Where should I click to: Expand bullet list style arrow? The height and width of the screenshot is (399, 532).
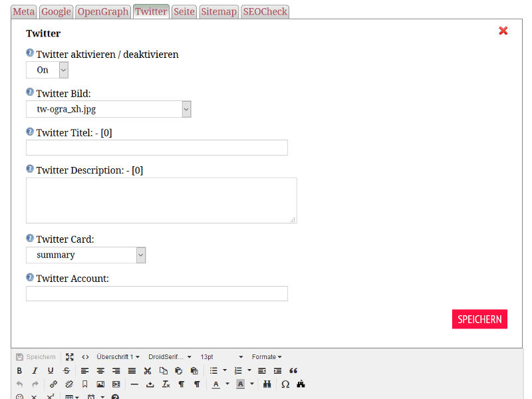click(x=225, y=371)
